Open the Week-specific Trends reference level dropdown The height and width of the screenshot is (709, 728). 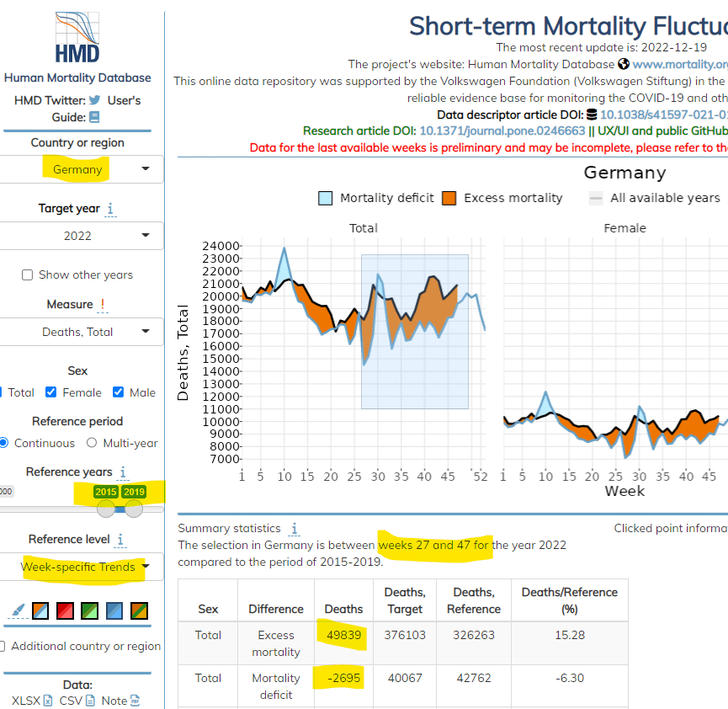[80, 567]
